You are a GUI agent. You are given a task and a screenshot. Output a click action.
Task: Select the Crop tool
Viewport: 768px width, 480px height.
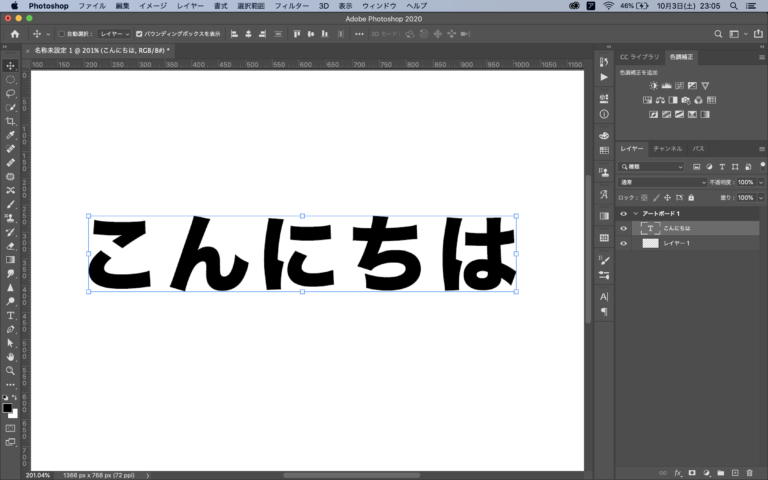[x=10, y=121]
